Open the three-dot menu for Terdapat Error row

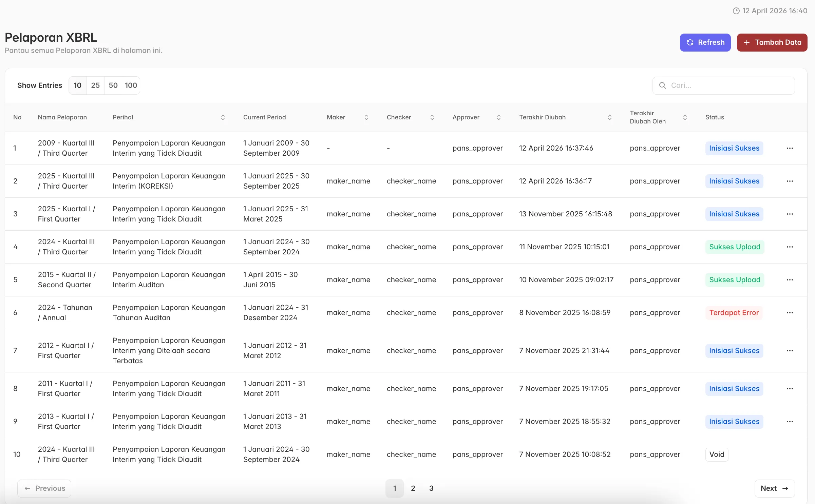point(790,313)
